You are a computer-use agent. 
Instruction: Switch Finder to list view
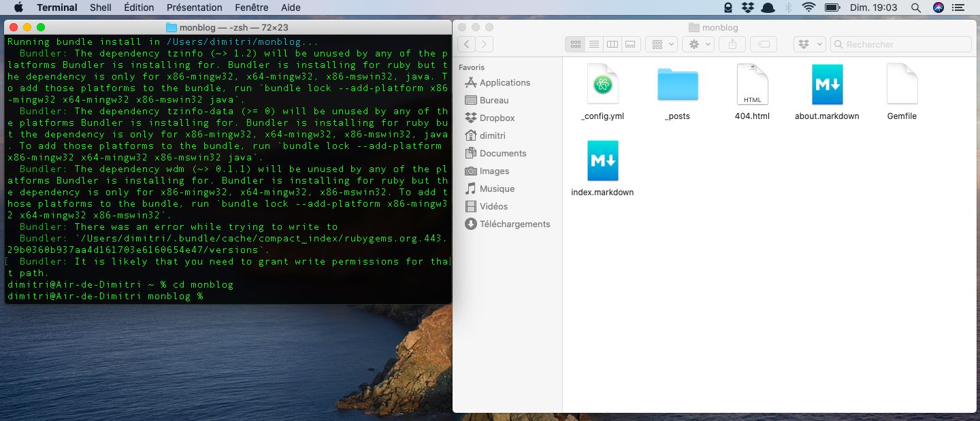click(x=594, y=44)
